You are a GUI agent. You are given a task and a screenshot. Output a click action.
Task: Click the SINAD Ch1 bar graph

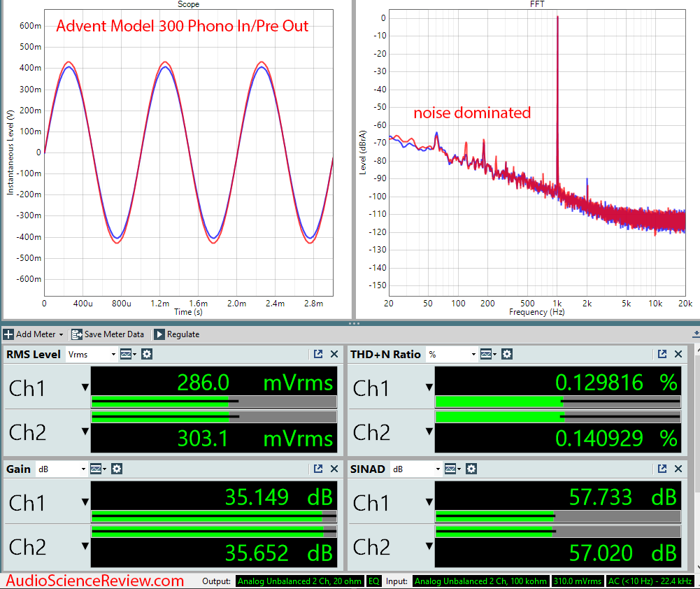click(558, 517)
